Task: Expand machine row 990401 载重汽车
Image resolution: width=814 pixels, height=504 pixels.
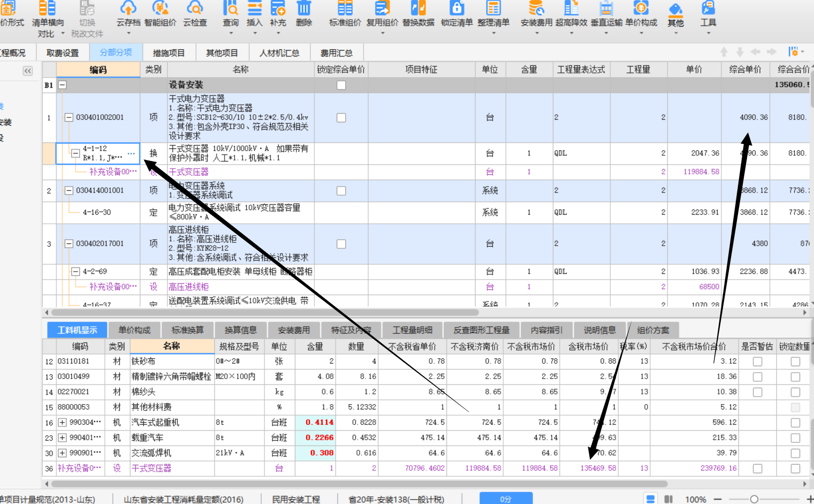Action: click(62, 438)
